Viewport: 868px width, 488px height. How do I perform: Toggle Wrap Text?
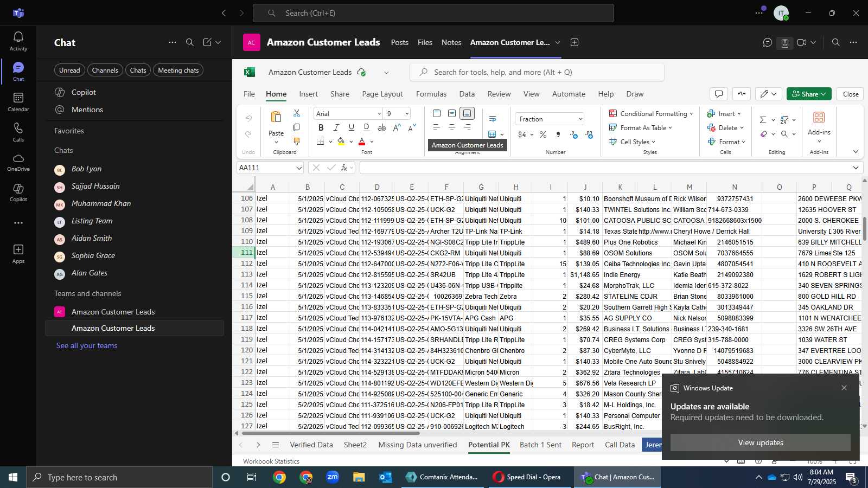click(x=493, y=119)
